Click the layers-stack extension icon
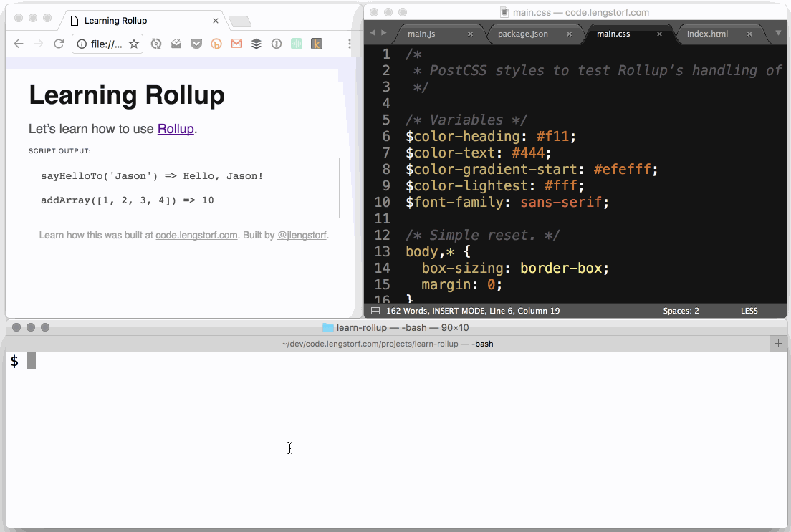Viewport: 791px width, 532px height. click(257, 44)
